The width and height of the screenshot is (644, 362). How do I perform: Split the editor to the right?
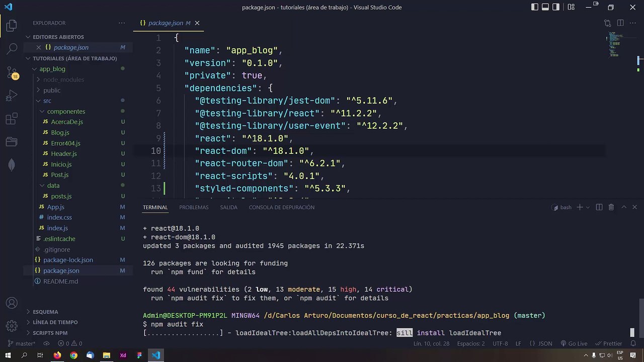[620, 23]
